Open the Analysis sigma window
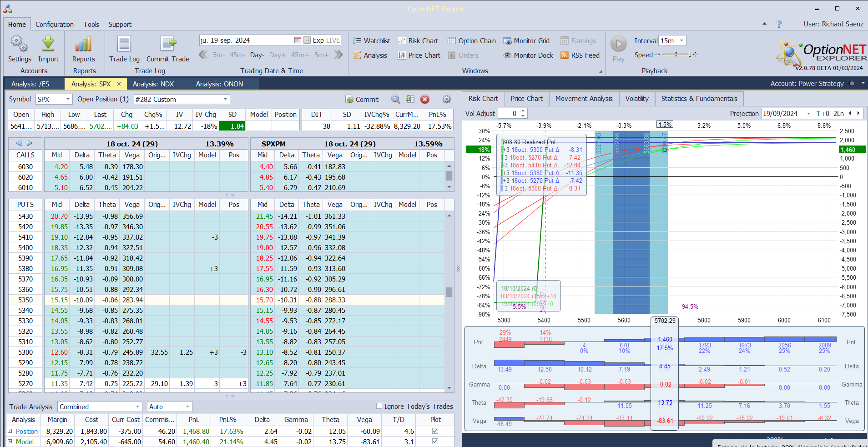Viewport: 868px width, 447px height. coord(370,55)
